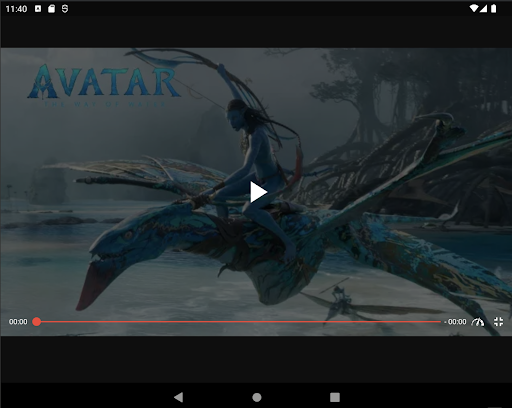Viewport: 512px width, 408px height.
Task: Tap the Android back navigation button
Action: 179,397
